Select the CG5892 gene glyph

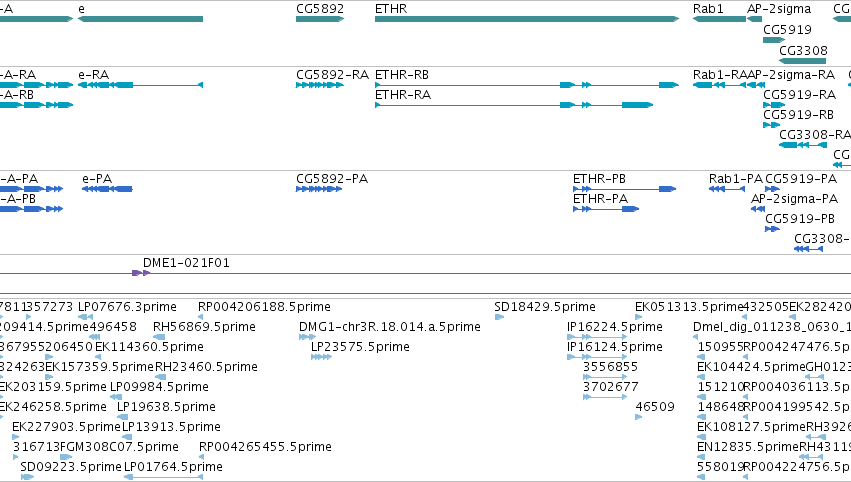320,19
